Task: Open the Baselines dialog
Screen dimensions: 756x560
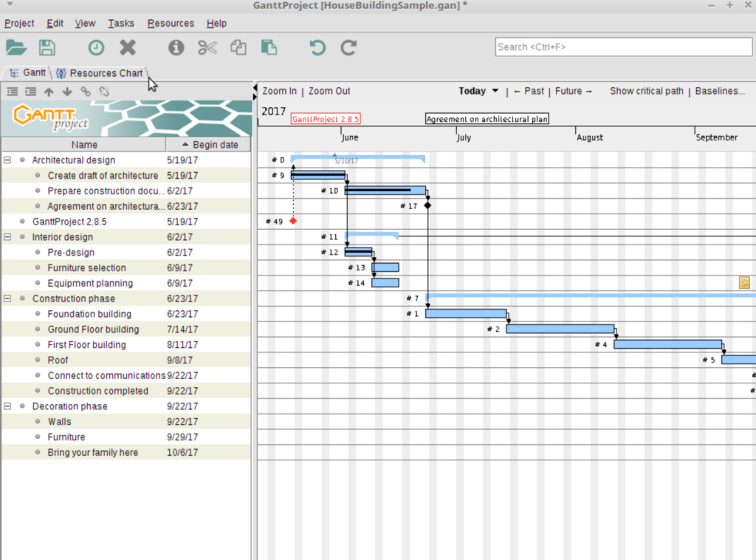Action: tap(719, 91)
